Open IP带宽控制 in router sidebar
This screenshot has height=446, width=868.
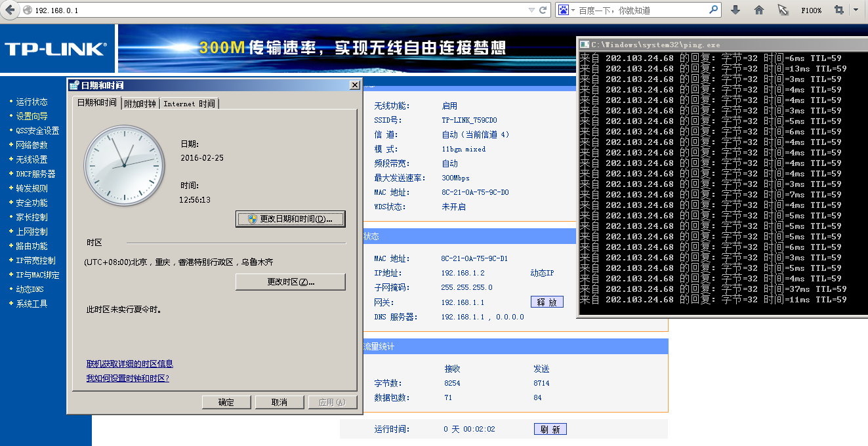tap(35, 260)
